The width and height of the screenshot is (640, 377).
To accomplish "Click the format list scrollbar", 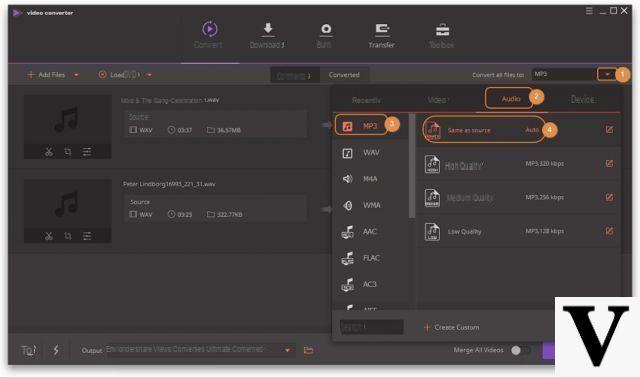I will tap(412, 166).
